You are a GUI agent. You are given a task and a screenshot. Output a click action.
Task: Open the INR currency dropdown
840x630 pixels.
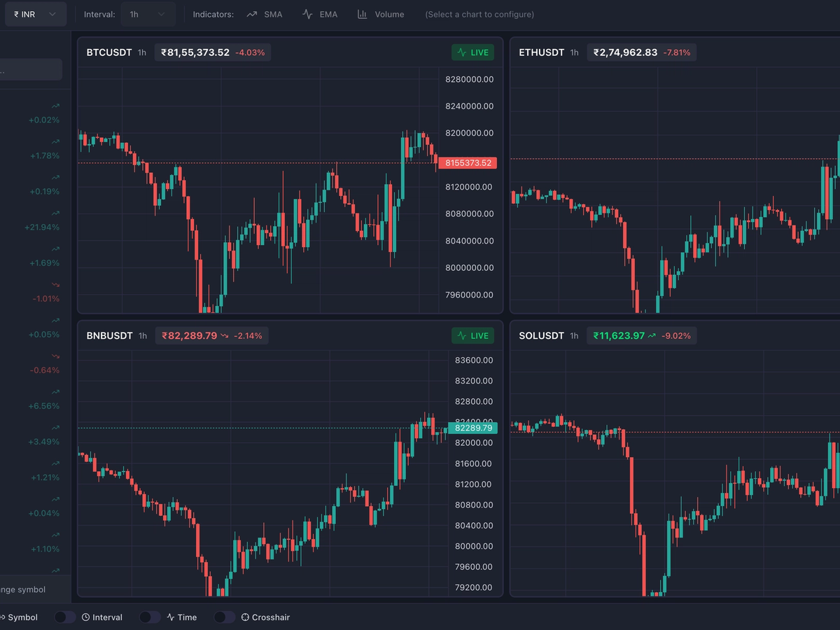36,14
